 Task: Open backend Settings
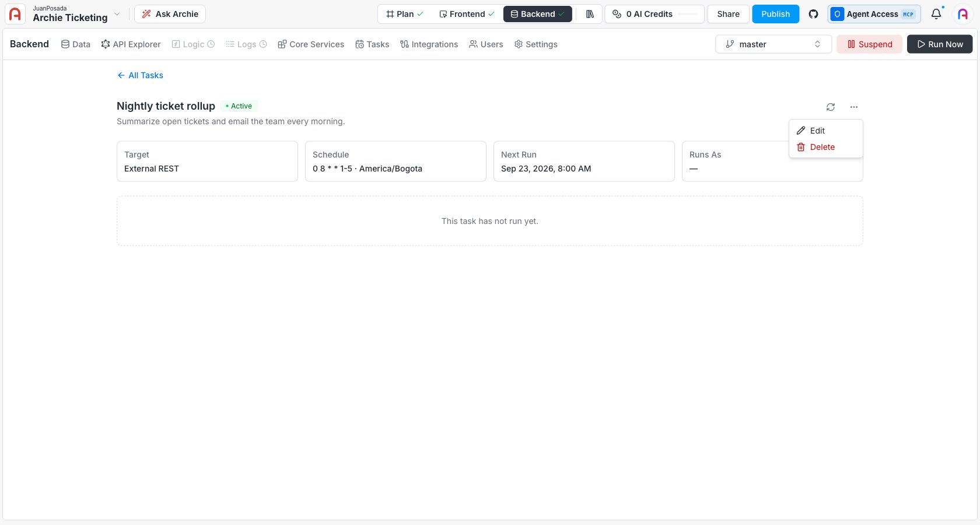535,44
